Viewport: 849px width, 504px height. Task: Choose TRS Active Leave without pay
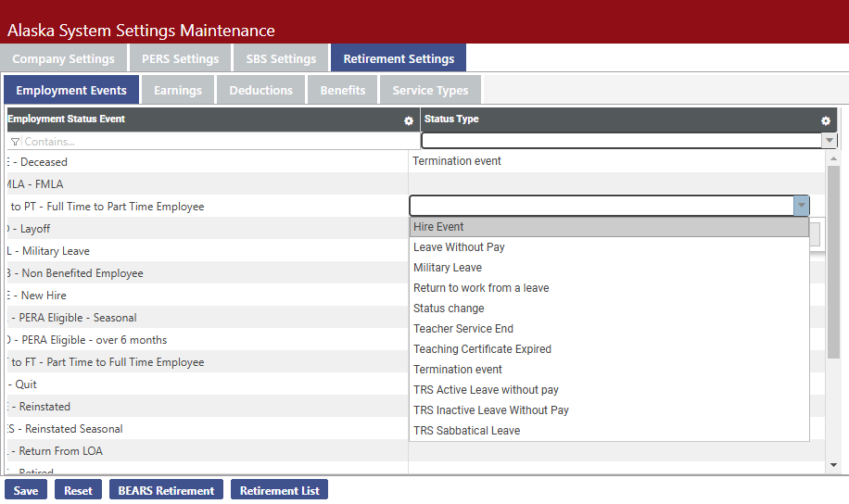pyautogui.click(x=609, y=390)
